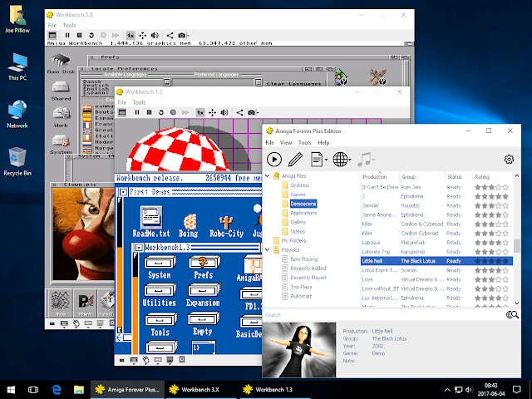The width and height of the screenshot is (532, 399).
Task: Open File menu in Workbench 3.X window
Action: 52,25
